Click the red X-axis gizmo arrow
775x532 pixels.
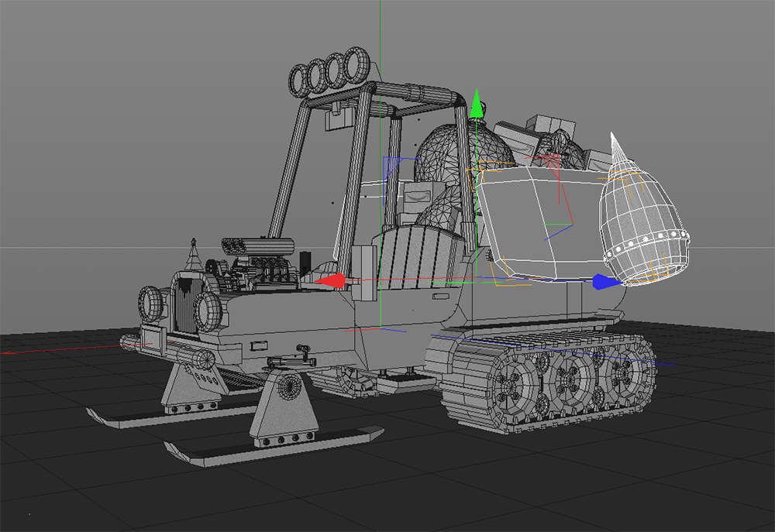tap(330, 281)
